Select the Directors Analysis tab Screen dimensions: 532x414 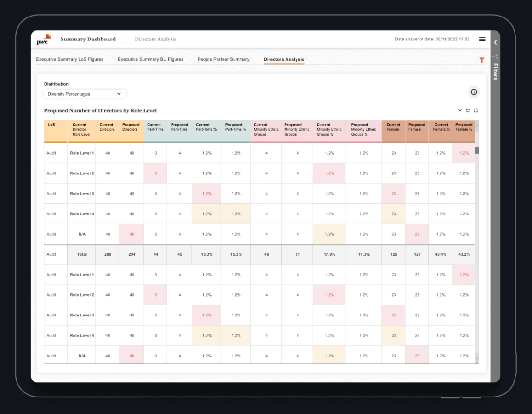point(284,59)
